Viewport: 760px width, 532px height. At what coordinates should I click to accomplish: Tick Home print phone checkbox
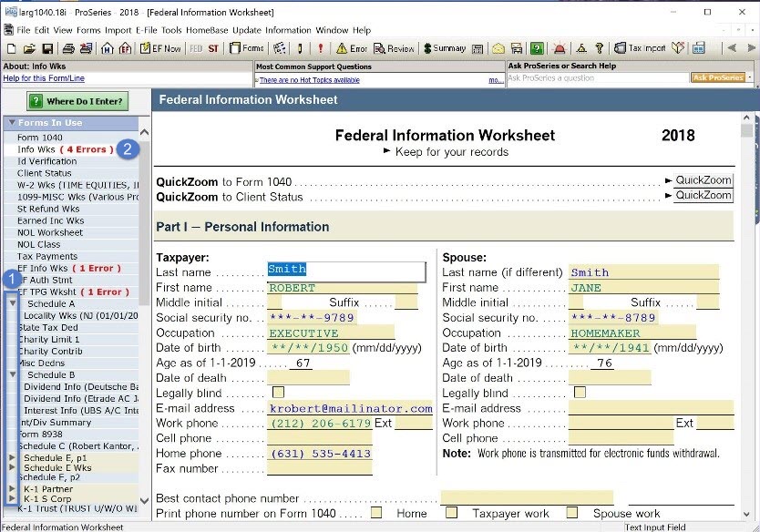376,513
